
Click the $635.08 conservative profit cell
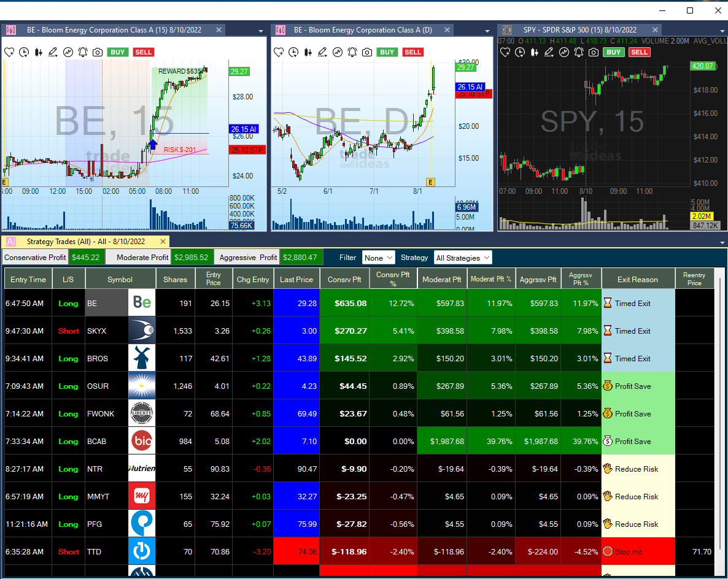344,304
